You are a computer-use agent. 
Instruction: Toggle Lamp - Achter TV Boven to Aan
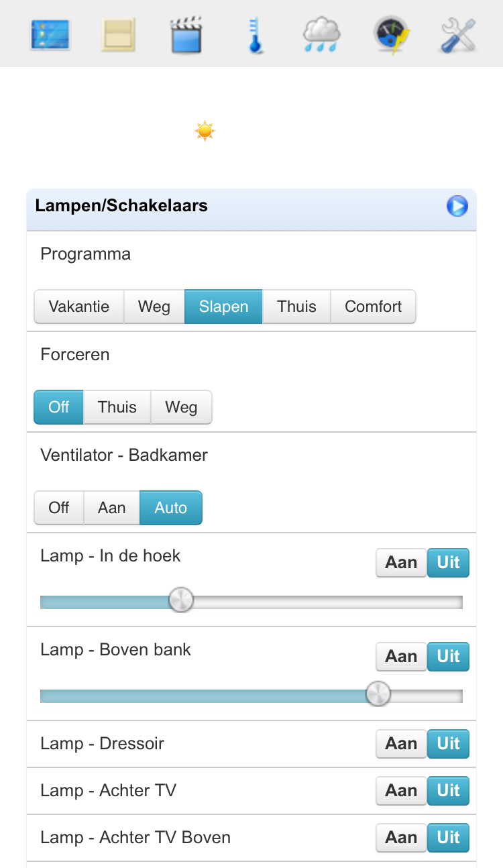click(x=401, y=837)
